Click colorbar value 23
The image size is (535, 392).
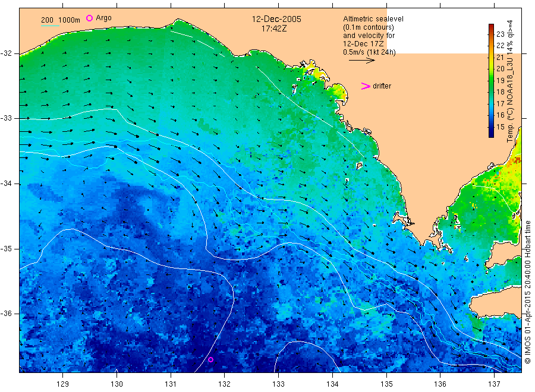coord(500,34)
